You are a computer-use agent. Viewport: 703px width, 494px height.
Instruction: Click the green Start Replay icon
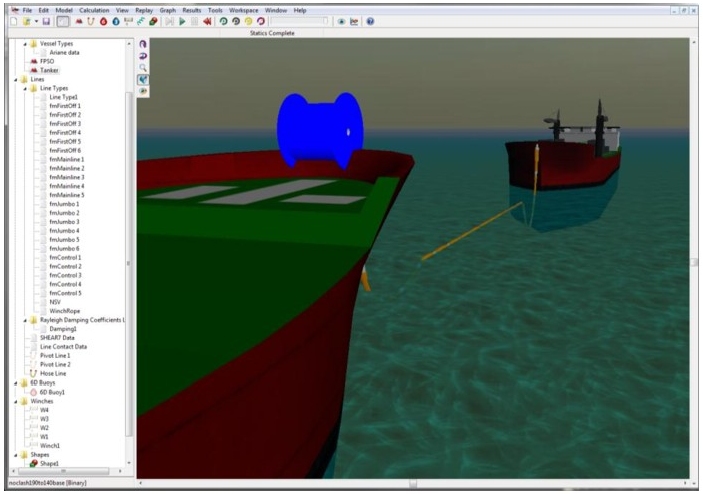[x=223, y=22]
